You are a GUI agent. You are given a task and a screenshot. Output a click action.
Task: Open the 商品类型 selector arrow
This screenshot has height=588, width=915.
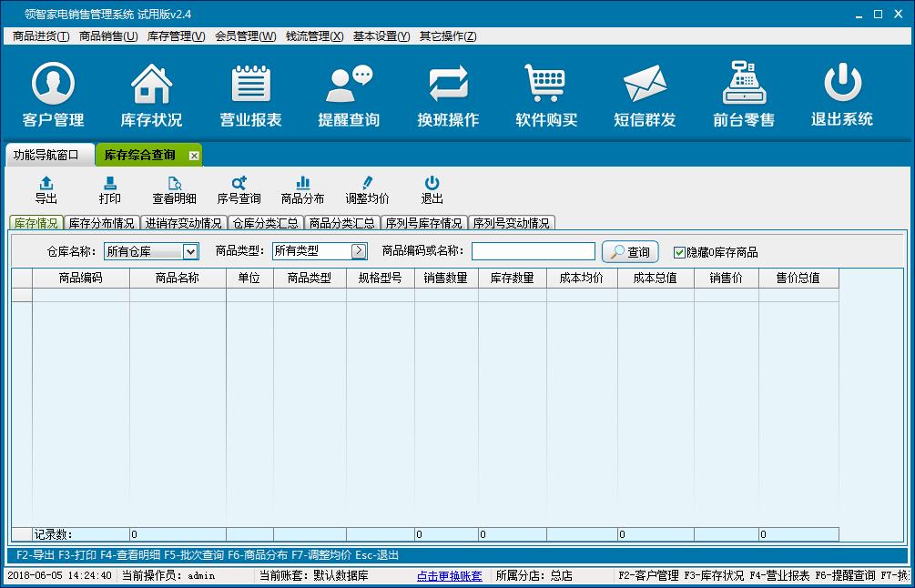point(359,251)
